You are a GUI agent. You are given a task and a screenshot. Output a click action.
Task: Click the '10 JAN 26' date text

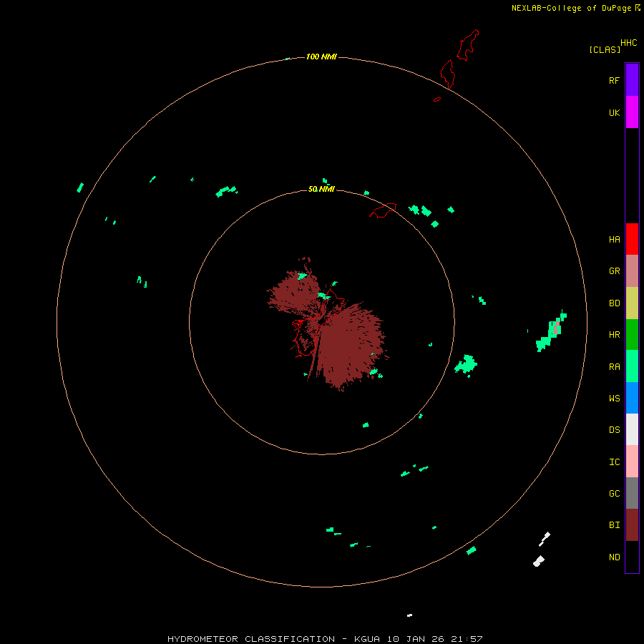tap(416, 639)
